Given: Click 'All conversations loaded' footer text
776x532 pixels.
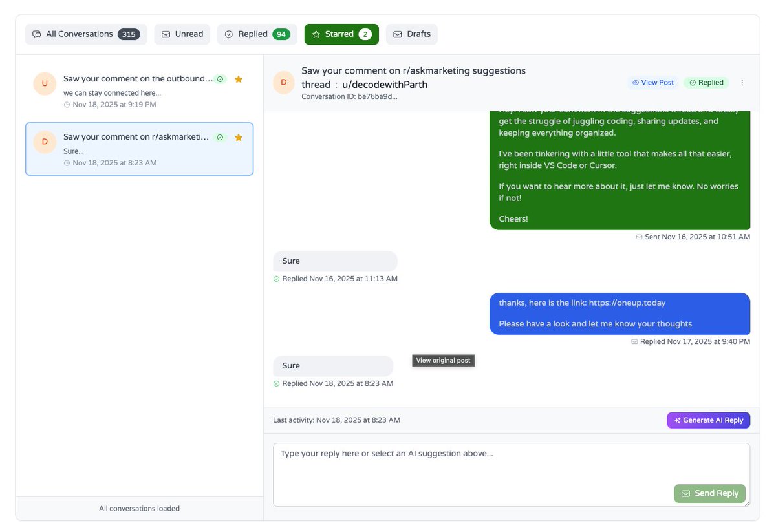Looking at the screenshot, I should pos(139,509).
